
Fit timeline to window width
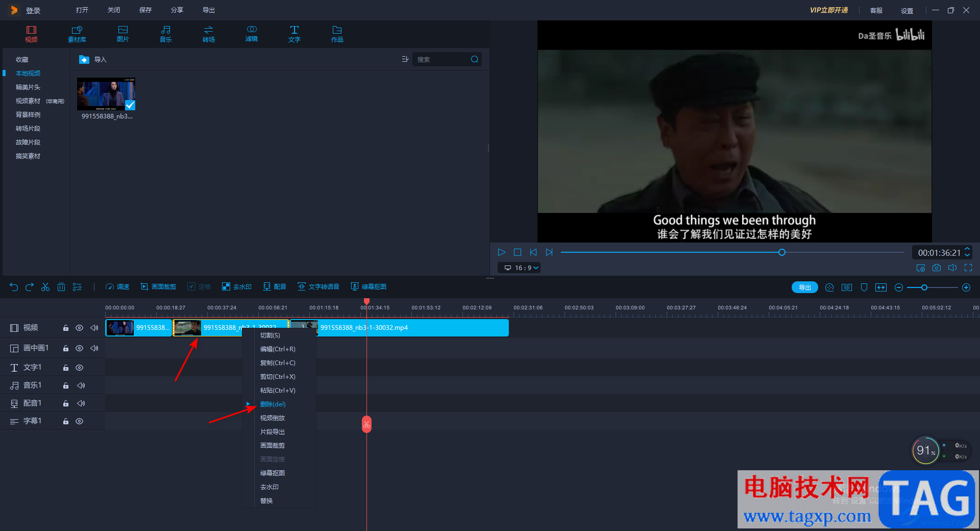pos(881,287)
